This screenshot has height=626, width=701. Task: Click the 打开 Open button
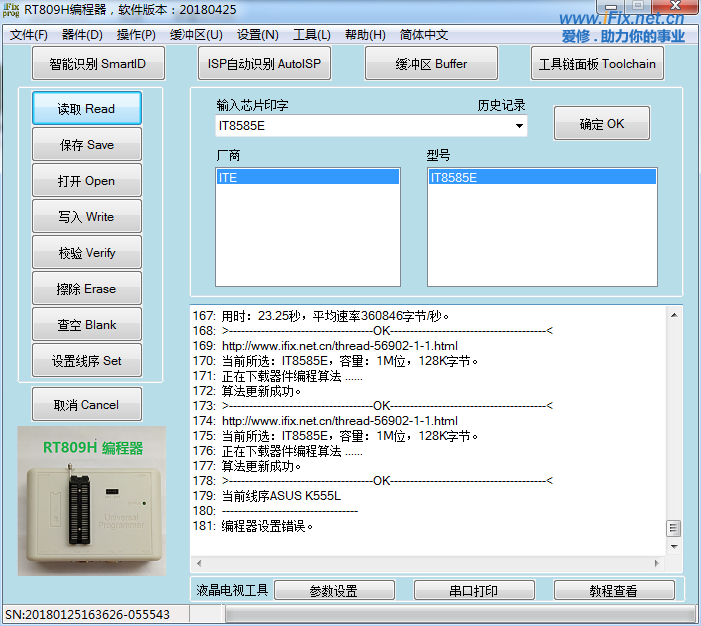click(x=87, y=181)
